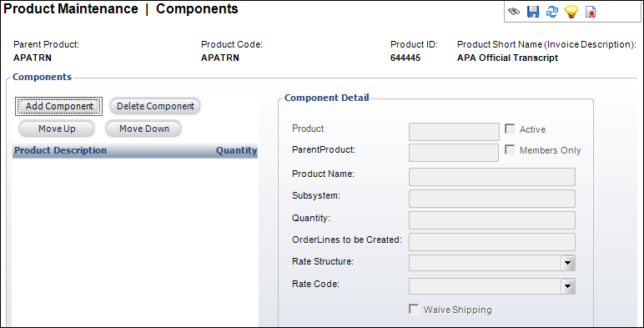Click the OrderLines to be Created field
Viewport: 644px width, 328px height.
click(492, 242)
